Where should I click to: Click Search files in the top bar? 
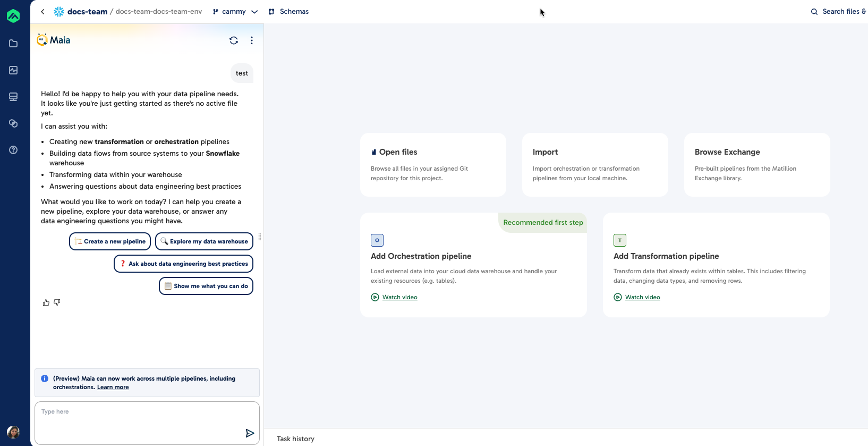pyautogui.click(x=838, y=12)
